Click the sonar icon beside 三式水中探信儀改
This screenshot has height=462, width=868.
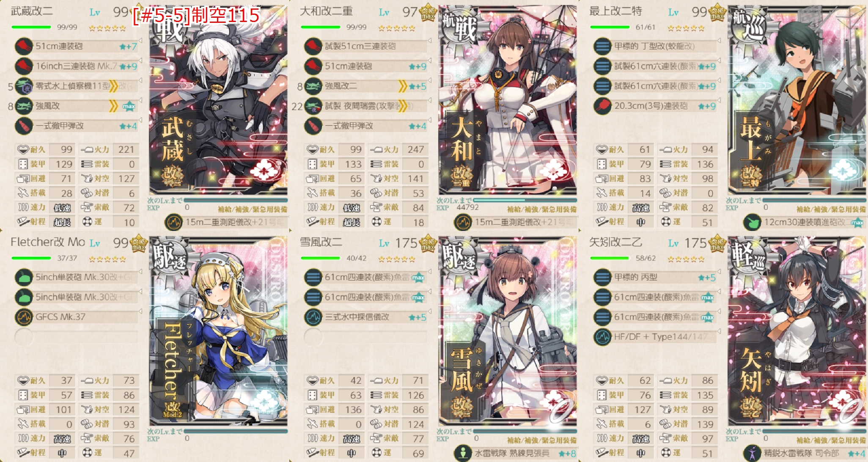(x=313, y=317)
